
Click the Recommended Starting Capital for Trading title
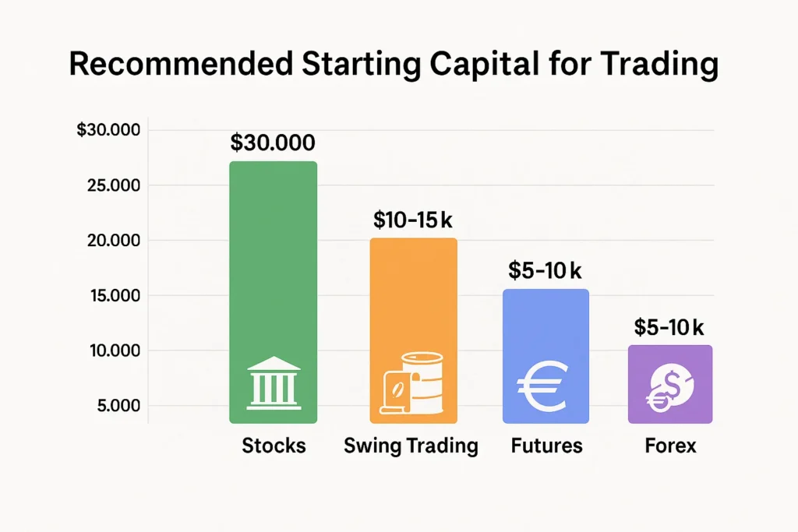tap(393, 65)
